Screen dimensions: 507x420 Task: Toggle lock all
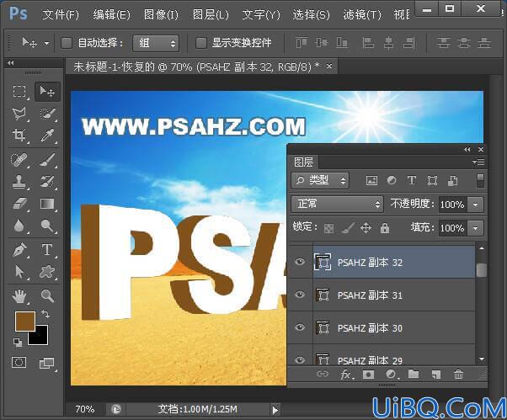385,228
